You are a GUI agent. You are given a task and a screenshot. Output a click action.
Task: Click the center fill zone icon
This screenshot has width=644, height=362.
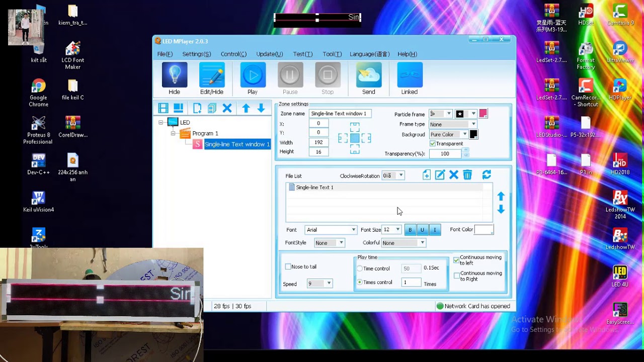[x=355, y=138]
